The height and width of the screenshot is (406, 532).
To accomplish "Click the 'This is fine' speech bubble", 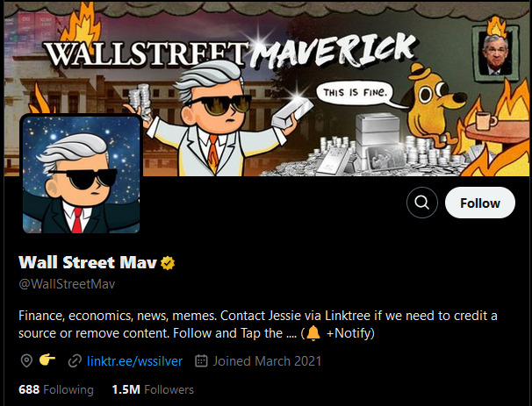I will click(356, 93).
